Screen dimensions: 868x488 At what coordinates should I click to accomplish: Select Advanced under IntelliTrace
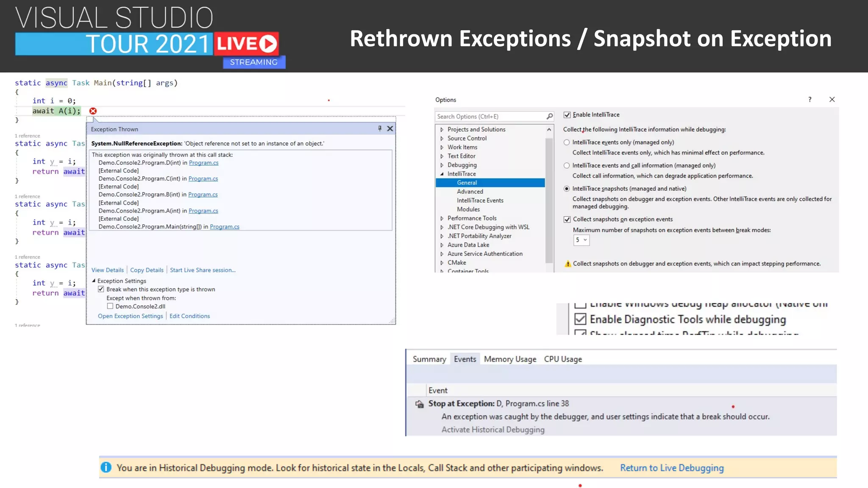470,192
